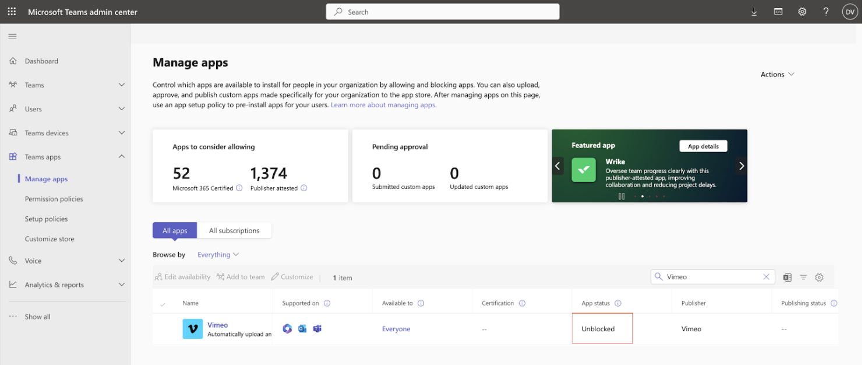Pause the featured app carousel
This screenshot has width=868, height=365.
click(x=622, y=196)
